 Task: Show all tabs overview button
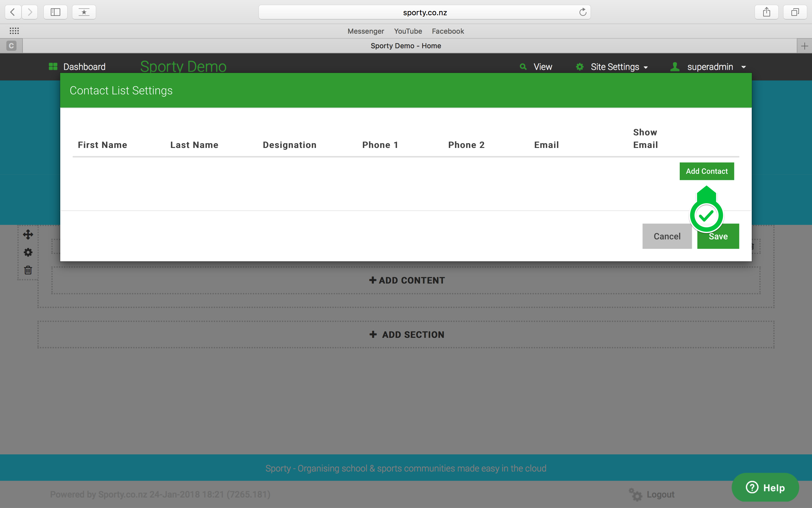pos(795,12)
